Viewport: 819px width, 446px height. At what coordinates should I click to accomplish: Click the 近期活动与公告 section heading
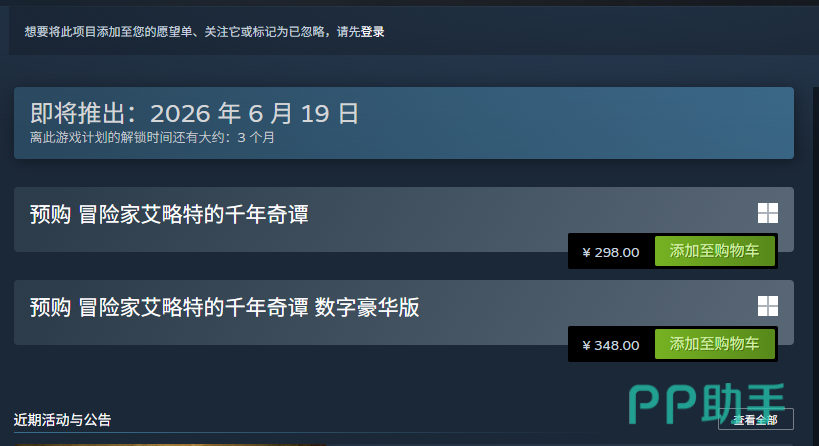[62, 420]
